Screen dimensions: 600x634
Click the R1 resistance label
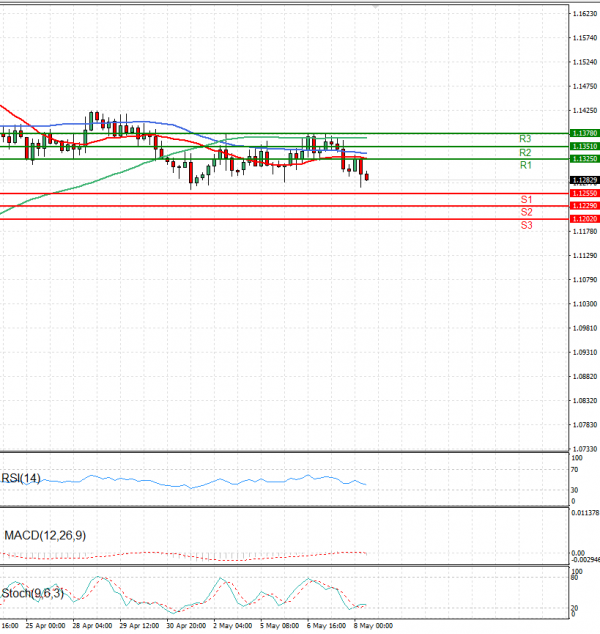point(526,165)
